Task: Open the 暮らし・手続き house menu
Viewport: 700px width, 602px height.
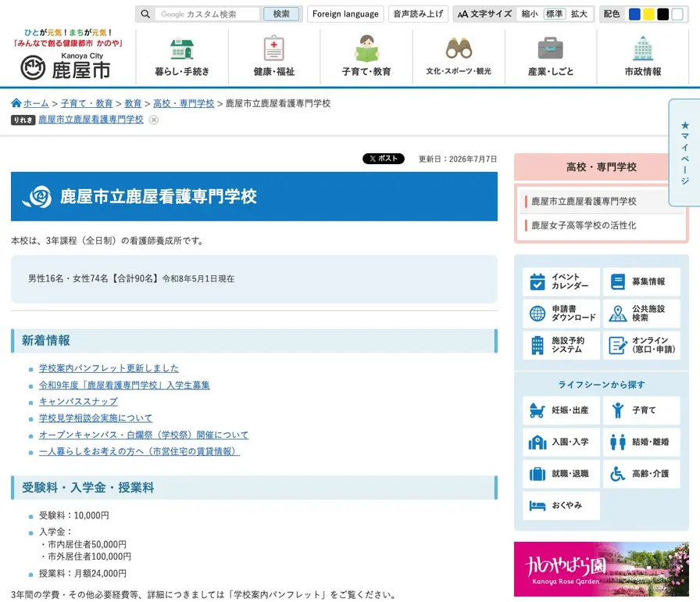Action: [x=182, y=57]
